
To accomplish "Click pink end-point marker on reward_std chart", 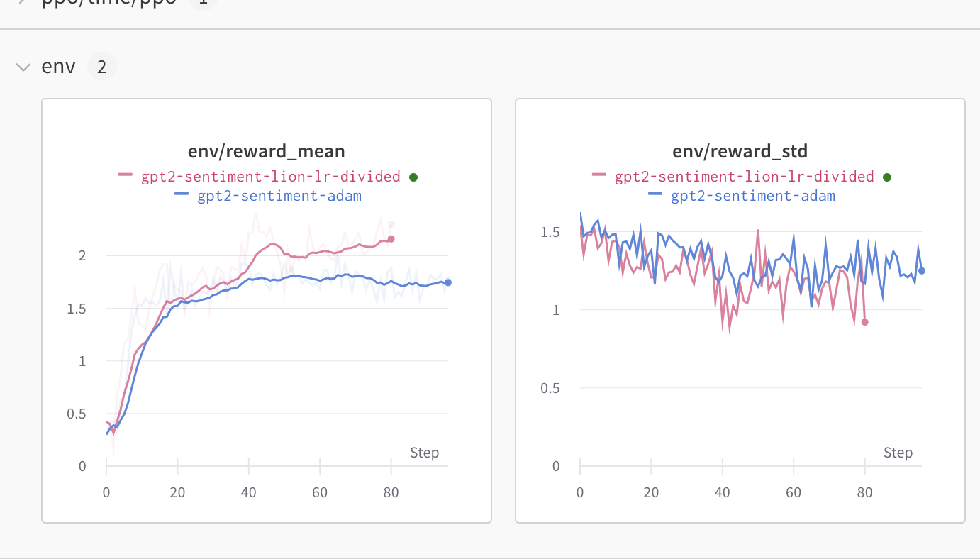I will (x=864, y=322).
